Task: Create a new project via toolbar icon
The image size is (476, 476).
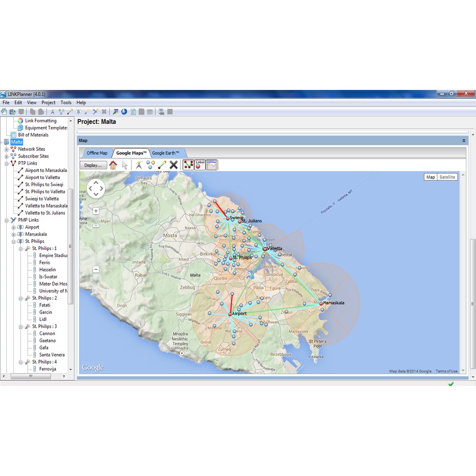Action: click(4, 112)
